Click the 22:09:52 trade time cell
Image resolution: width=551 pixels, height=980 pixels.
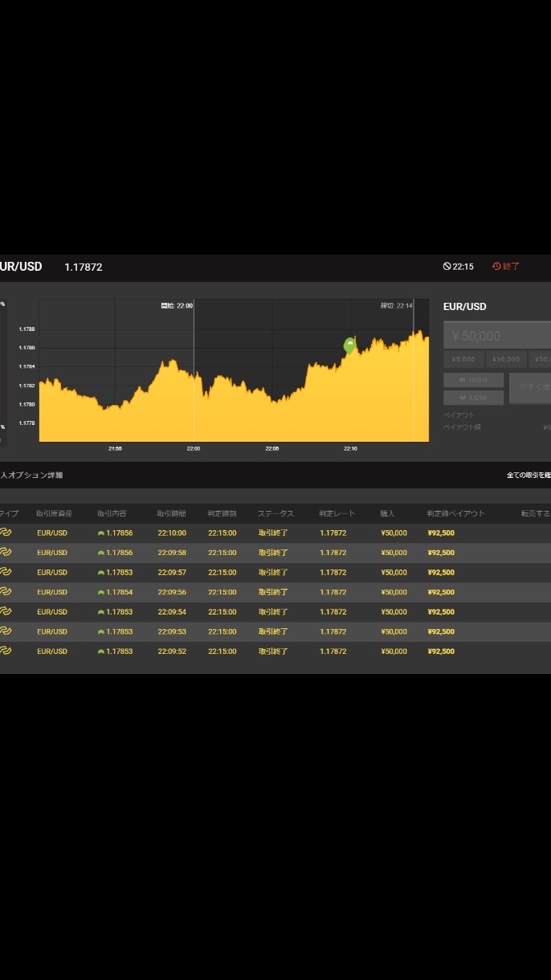[172, 651]
